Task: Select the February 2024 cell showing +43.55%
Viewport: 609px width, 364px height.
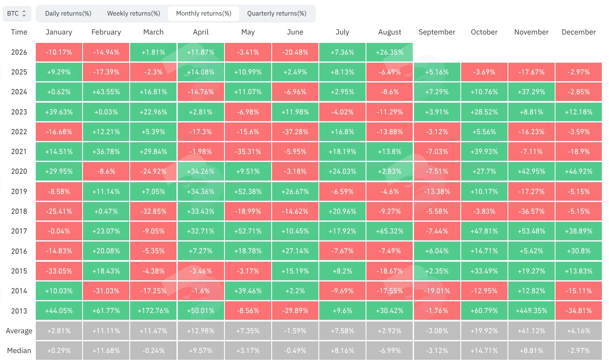Action: [106, 92]
